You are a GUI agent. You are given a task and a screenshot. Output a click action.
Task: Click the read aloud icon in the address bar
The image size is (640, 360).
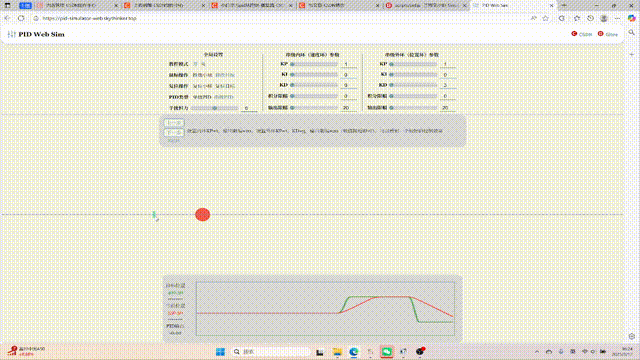(x=533, y=18)
